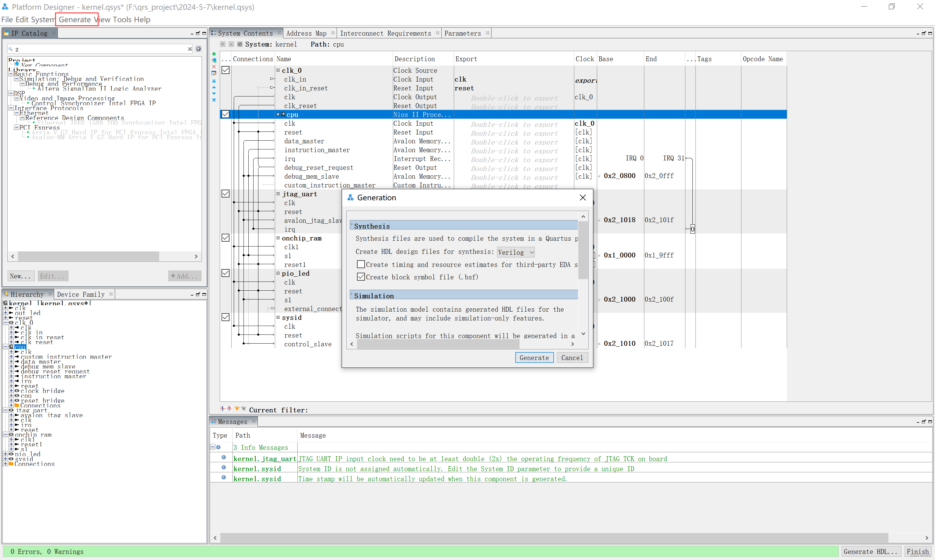Click the add new subsystem icon
935x560 pixels.
(214, 60)
